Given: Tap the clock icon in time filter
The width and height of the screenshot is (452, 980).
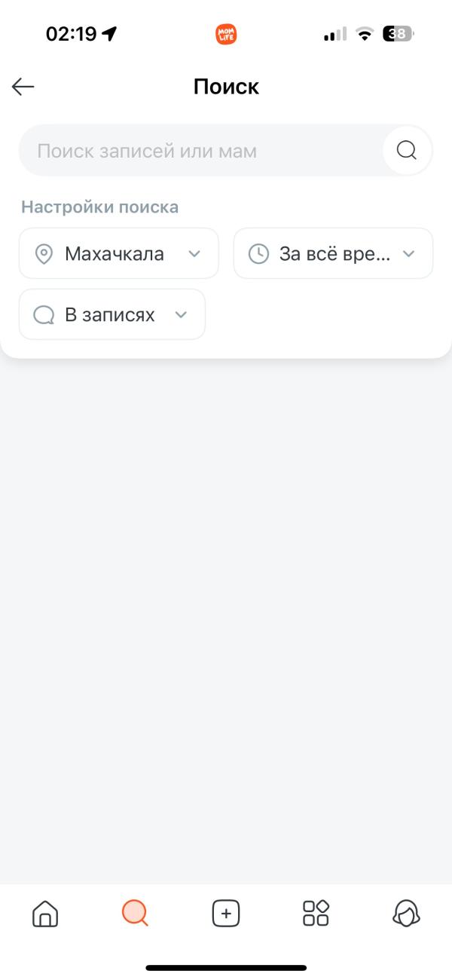Looking at the screenshot, I should (x=258, y=254).
